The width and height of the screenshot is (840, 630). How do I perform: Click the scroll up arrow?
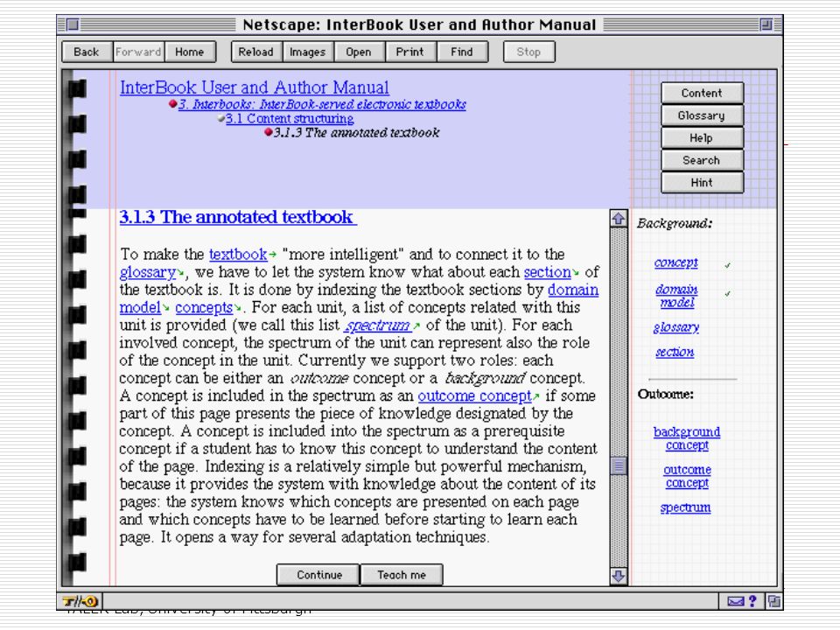click(619, 219)
